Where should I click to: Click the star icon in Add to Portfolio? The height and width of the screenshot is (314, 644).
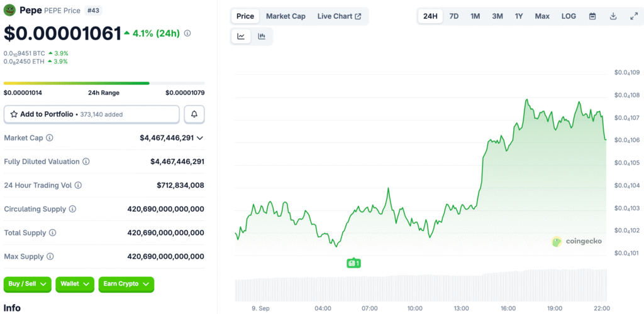[14, 114]
